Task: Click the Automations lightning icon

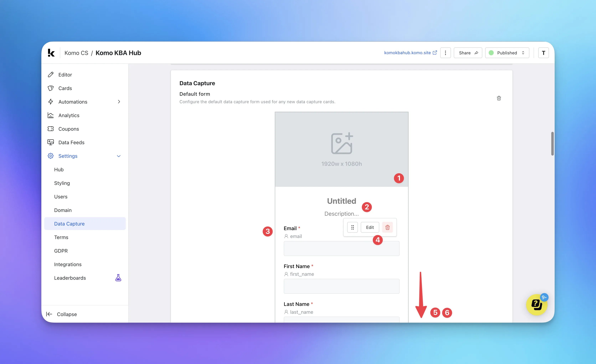Action: [x=51, y=102]
